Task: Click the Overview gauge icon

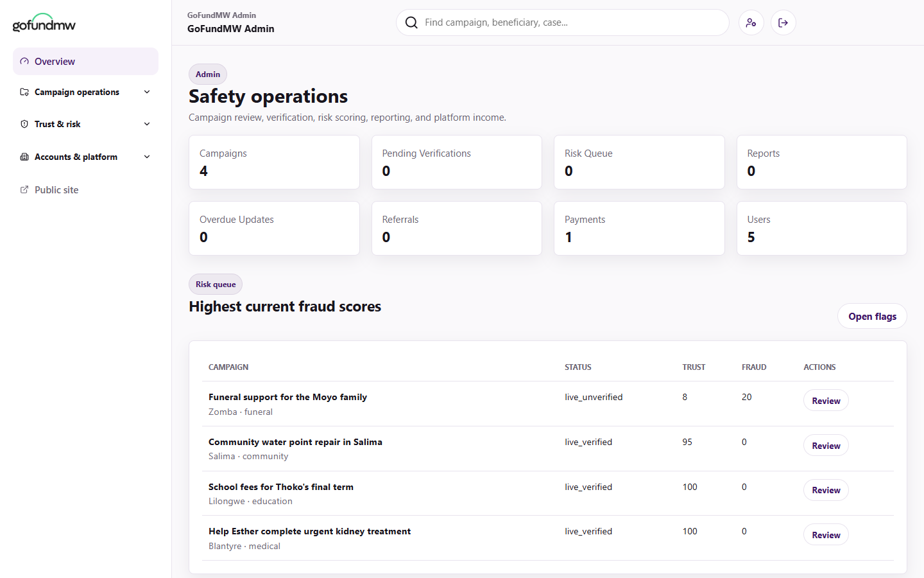Action: (x=24, y=62)
